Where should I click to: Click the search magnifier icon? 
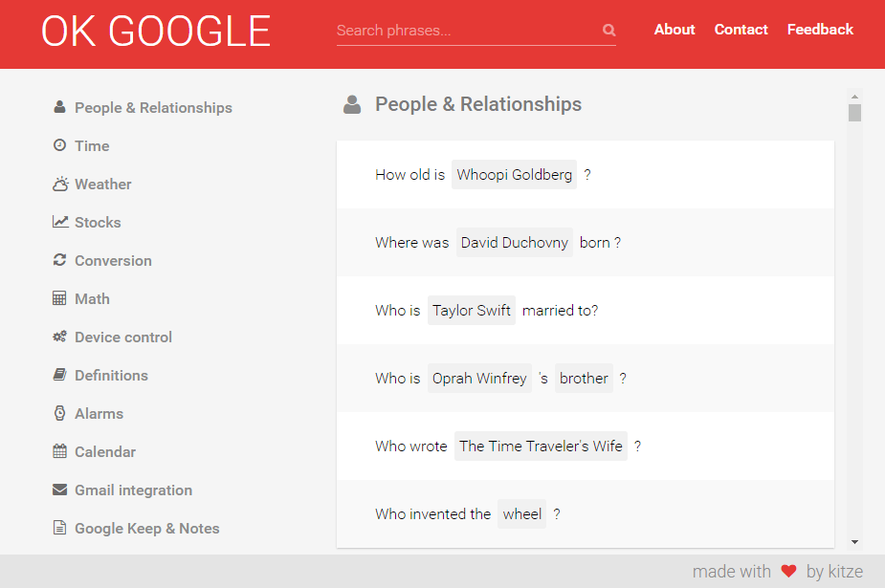pos(608,31)
